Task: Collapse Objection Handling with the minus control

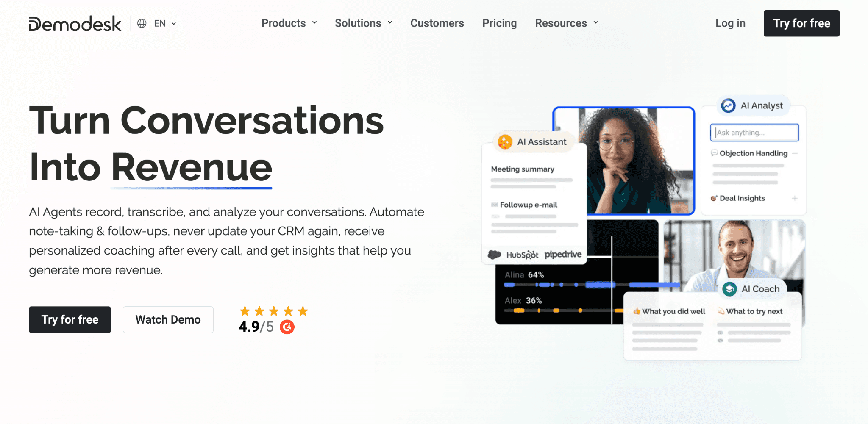Action: (796, 153)
